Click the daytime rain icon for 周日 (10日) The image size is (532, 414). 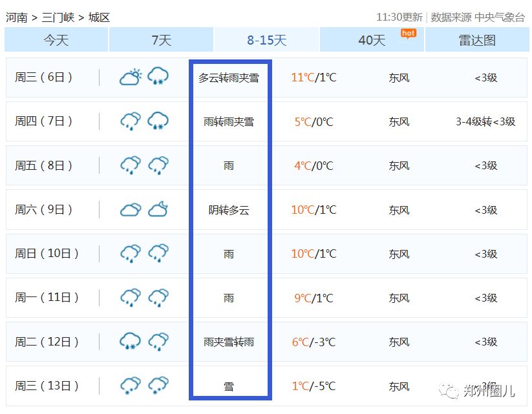(x=131, y=253)
